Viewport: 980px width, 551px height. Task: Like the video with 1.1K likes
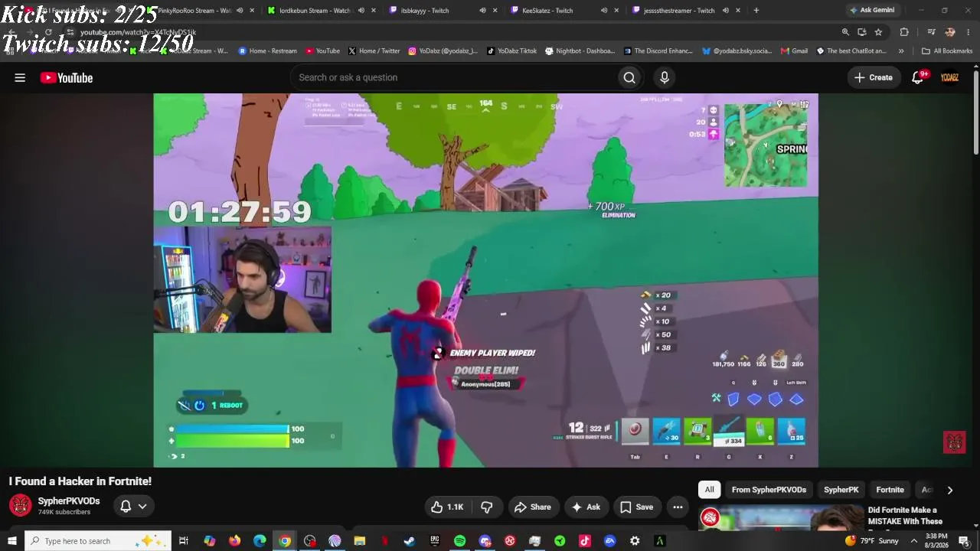(x=448, y=507)
